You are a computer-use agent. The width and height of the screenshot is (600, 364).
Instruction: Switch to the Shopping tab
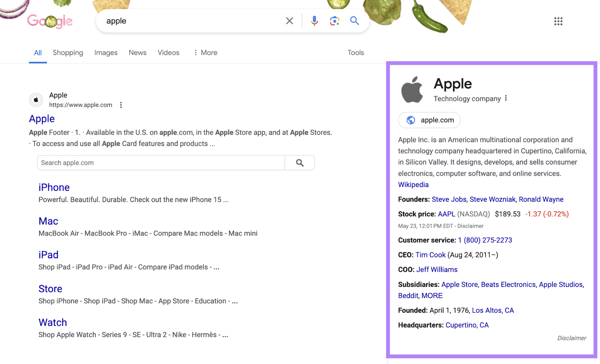(x=68, y=52)
